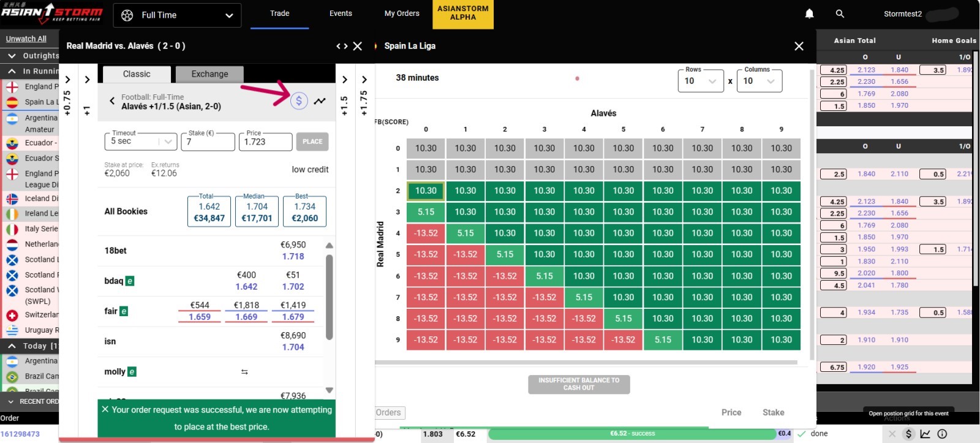Click the Orders button below the grid

[389, 413]
